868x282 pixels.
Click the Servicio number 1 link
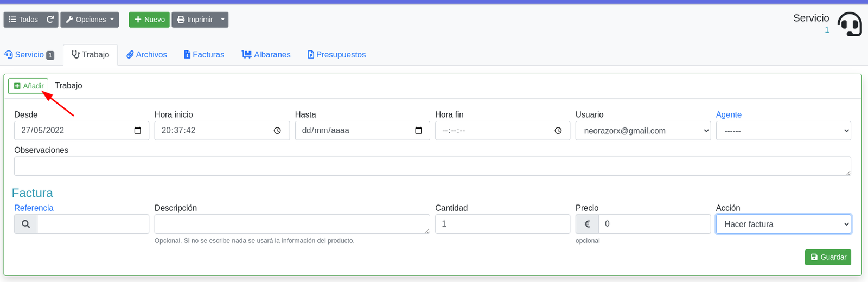827,30
